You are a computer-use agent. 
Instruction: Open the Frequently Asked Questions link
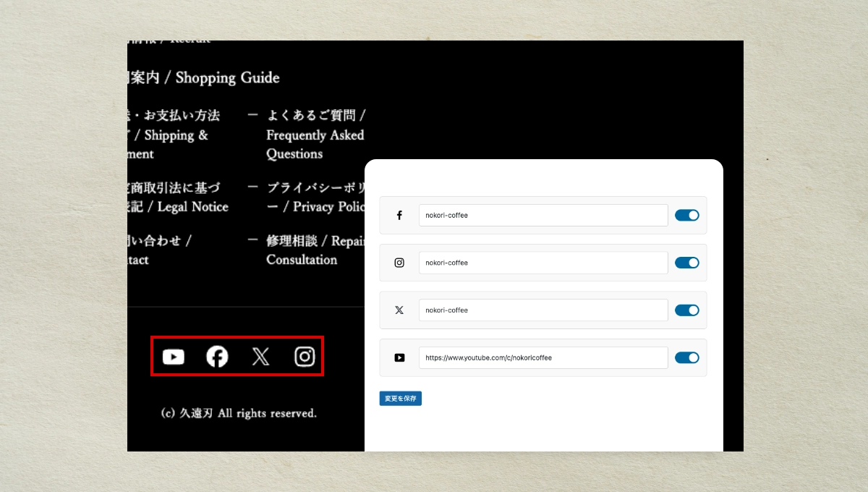(x=315, y=135)
